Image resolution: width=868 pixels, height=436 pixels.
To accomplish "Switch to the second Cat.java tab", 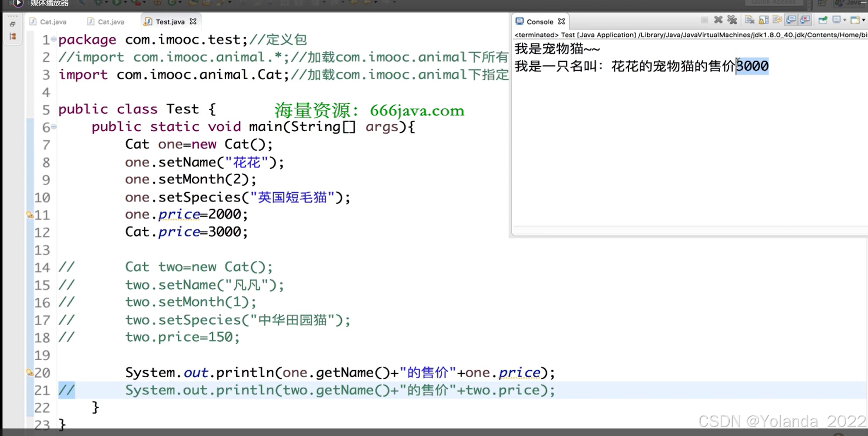I will click(106, 21).
